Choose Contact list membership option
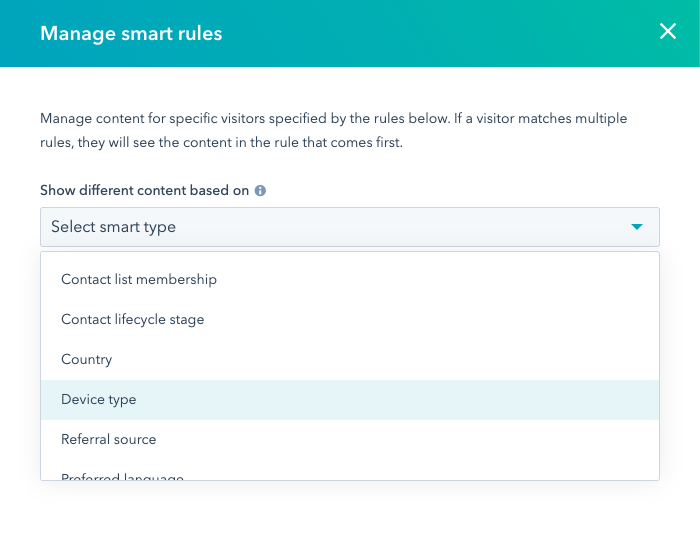The image size is (700, 545). [x=139, y=280]
